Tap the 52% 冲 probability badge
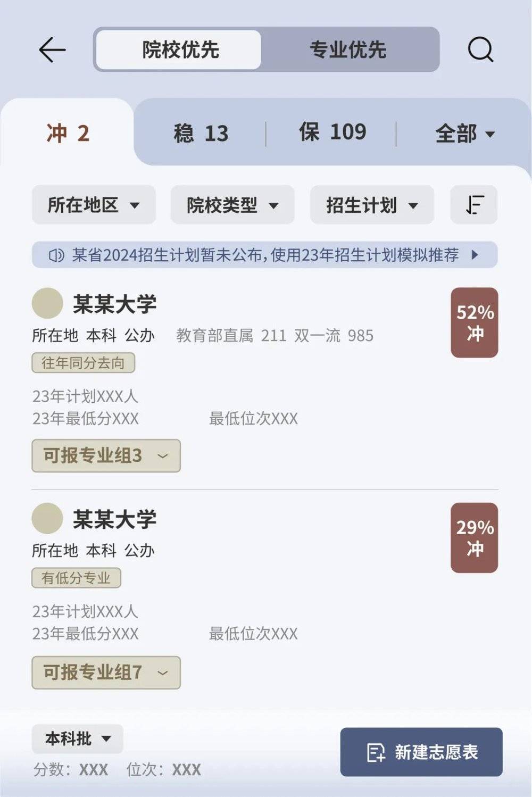 tap(475, 322)
